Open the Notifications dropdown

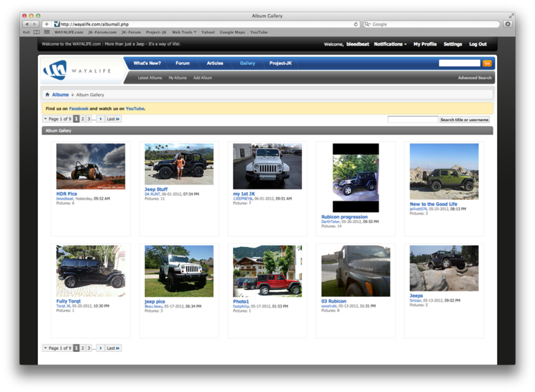(390, 44)
